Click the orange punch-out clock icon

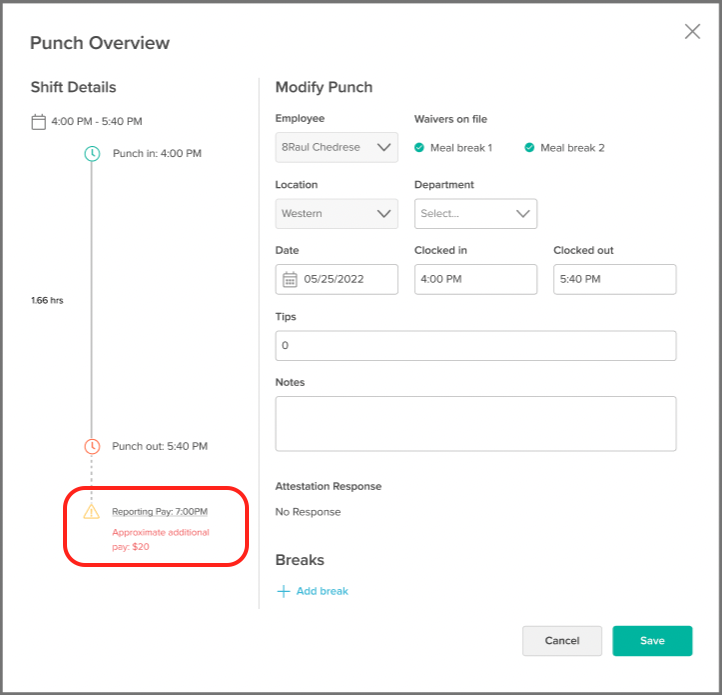point(92,446)
